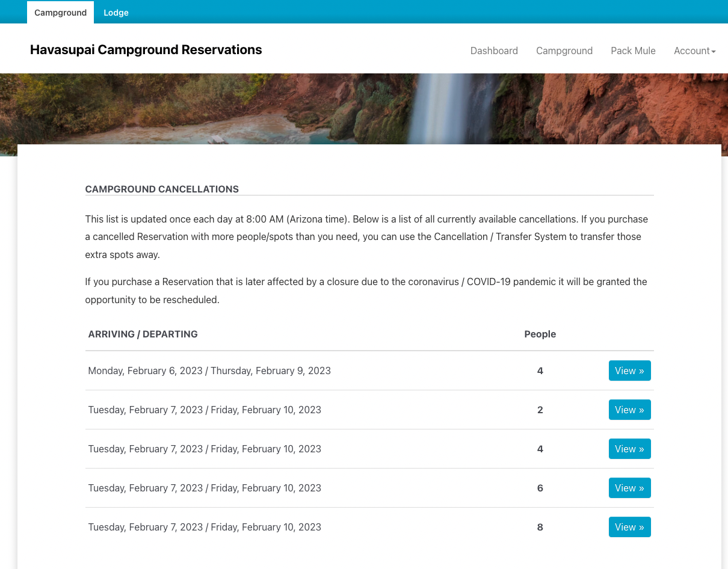View the Feb 7 reservation for 8 people
The image size is (728, 569).
[x=629, y=527]
